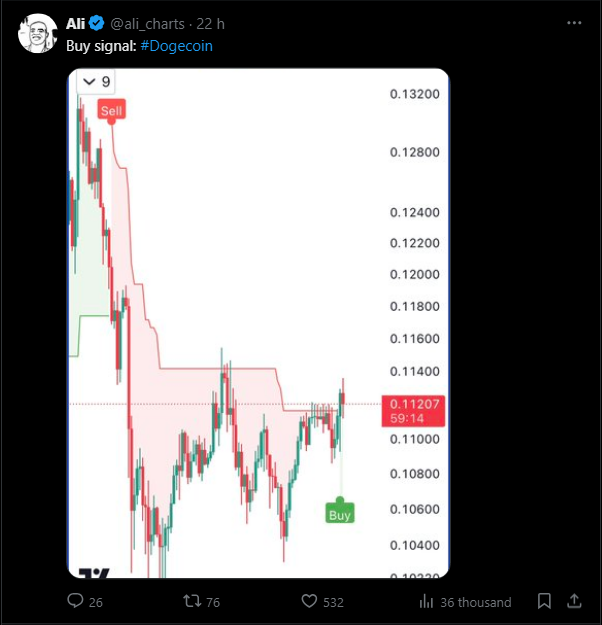
Task: Select the 0.11207 current price tag
Action: click(413, 411)
